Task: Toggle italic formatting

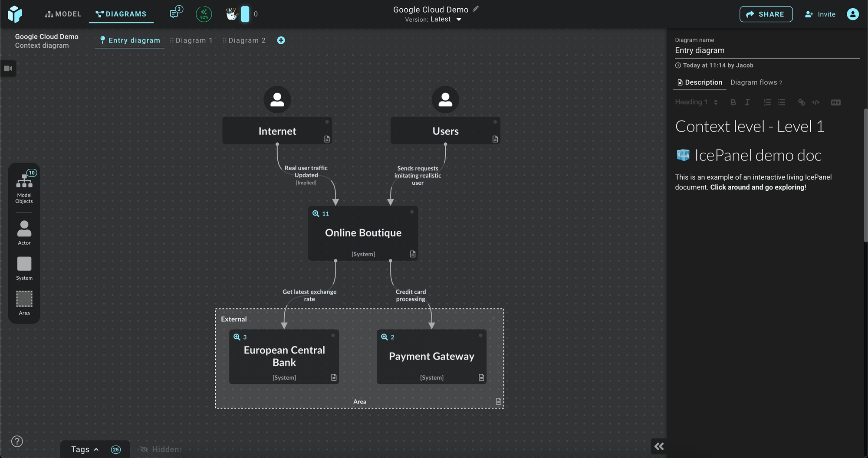Action: [747, 102]
